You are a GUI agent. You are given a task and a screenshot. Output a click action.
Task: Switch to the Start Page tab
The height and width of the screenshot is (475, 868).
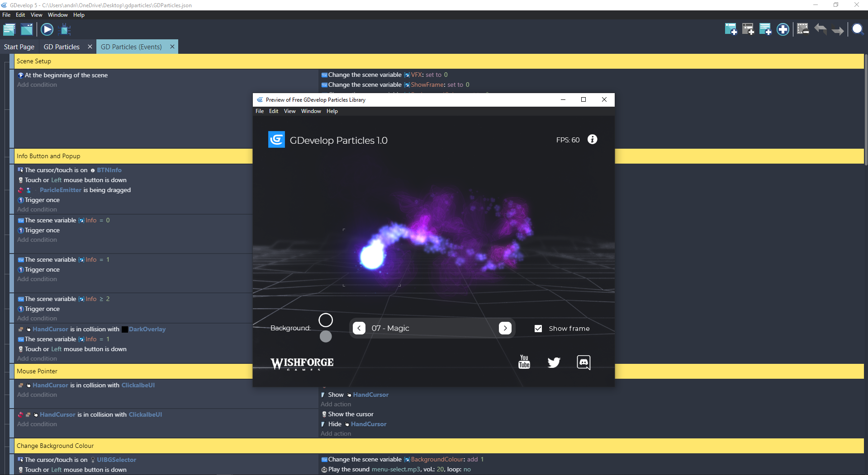point(19,47)
